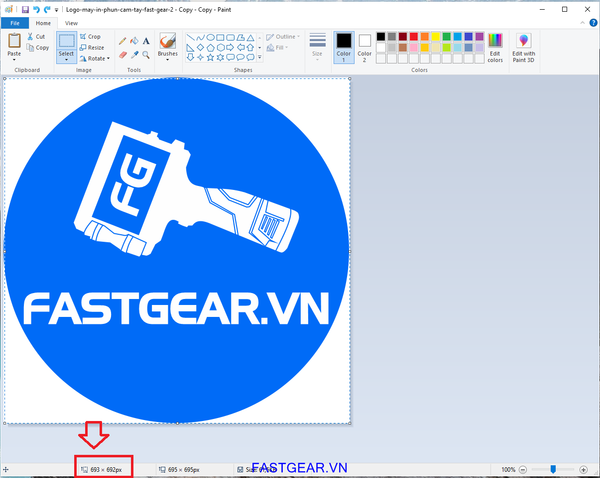Select the Diamond shape
600x478 pixels.
200,47
